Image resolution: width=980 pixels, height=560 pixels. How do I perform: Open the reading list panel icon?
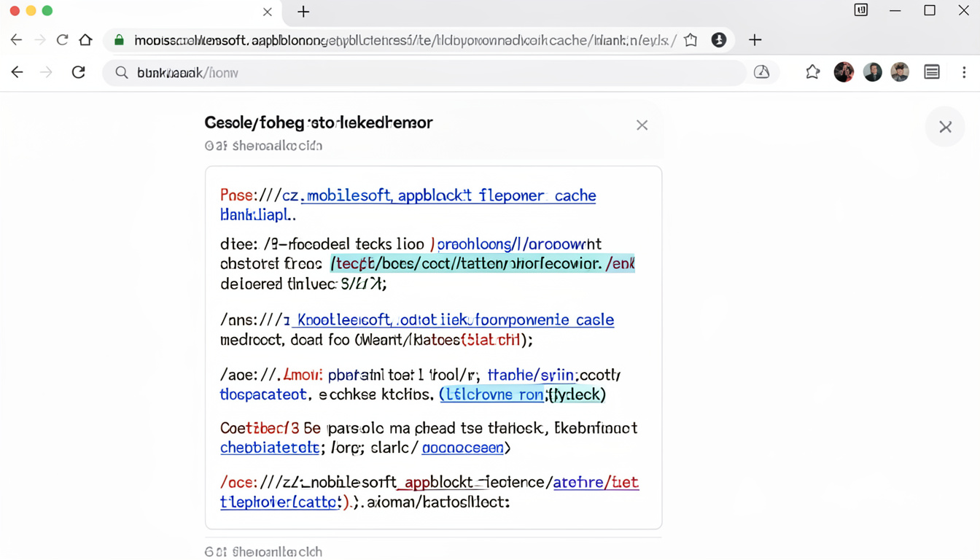(931, 72)
